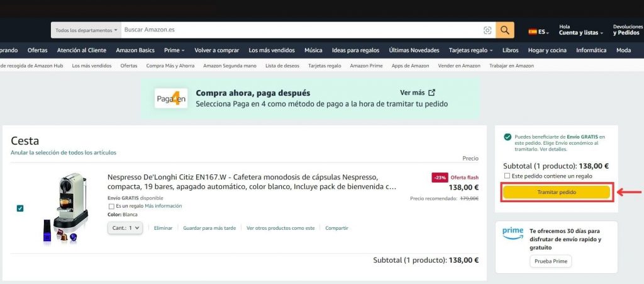The height and width of the screenshot is (284, 644).
Task: Open Ofertas in main navigation
Action: 37,50
